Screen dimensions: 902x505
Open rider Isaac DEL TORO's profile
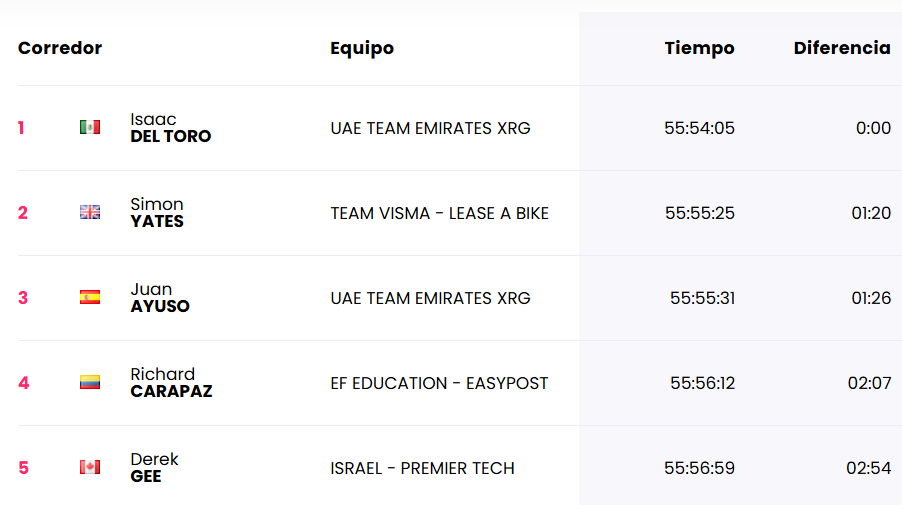tap(170, 128)
